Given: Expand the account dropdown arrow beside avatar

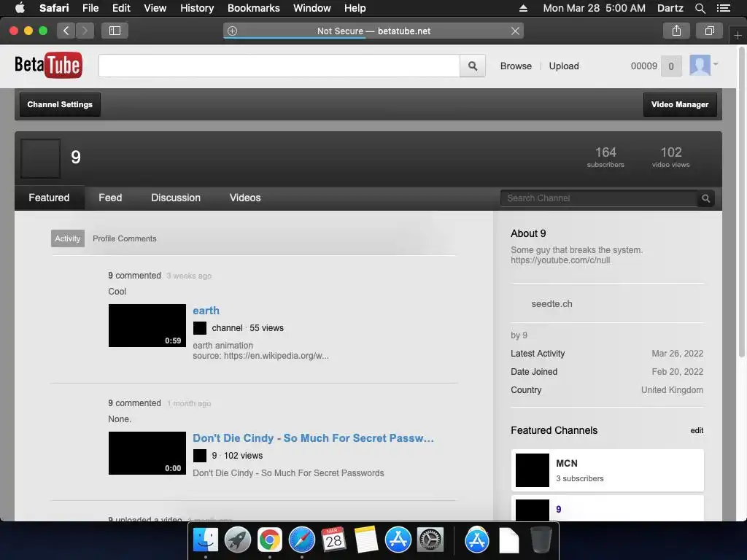Looking at the screenshot, I should coord(716,64).
